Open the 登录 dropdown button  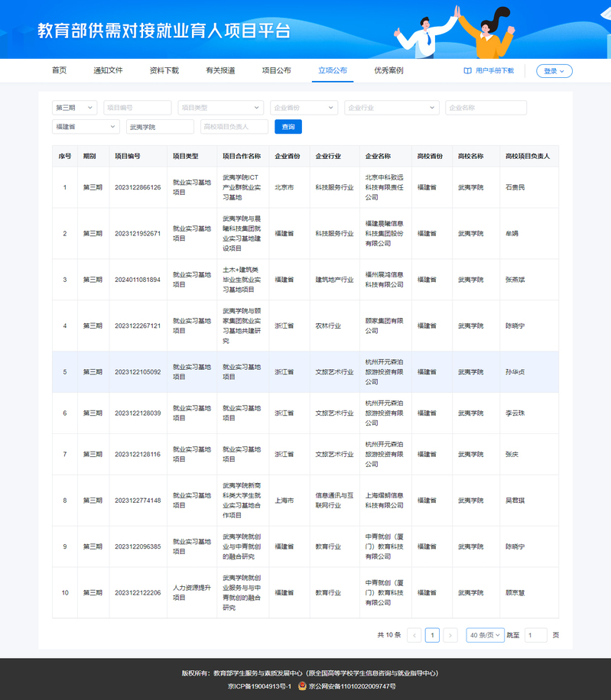point(554,71)
